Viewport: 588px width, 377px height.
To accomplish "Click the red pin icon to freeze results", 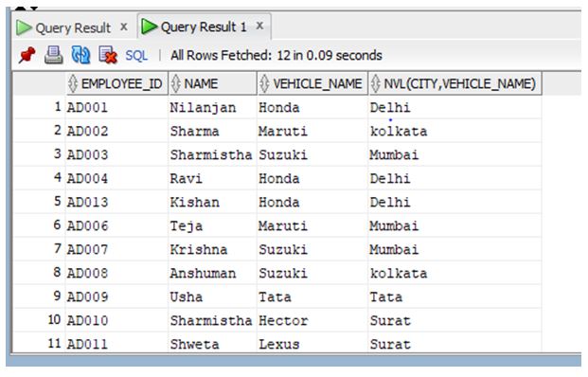I will point(27,55).
